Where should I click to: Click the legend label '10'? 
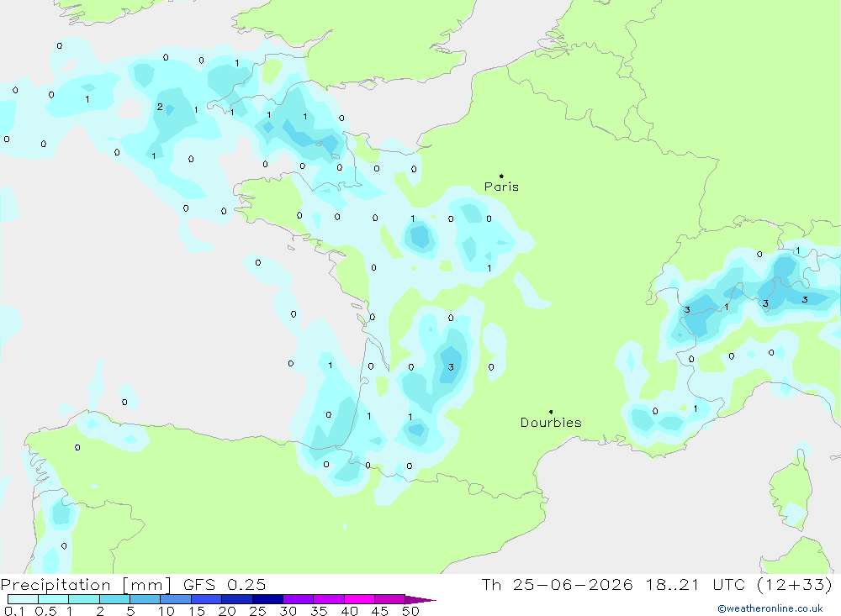point(167,611)
